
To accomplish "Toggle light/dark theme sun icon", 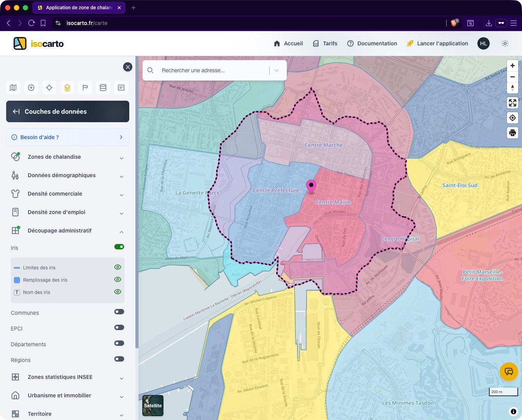I will pyautogui.click(x=505, y=43).
